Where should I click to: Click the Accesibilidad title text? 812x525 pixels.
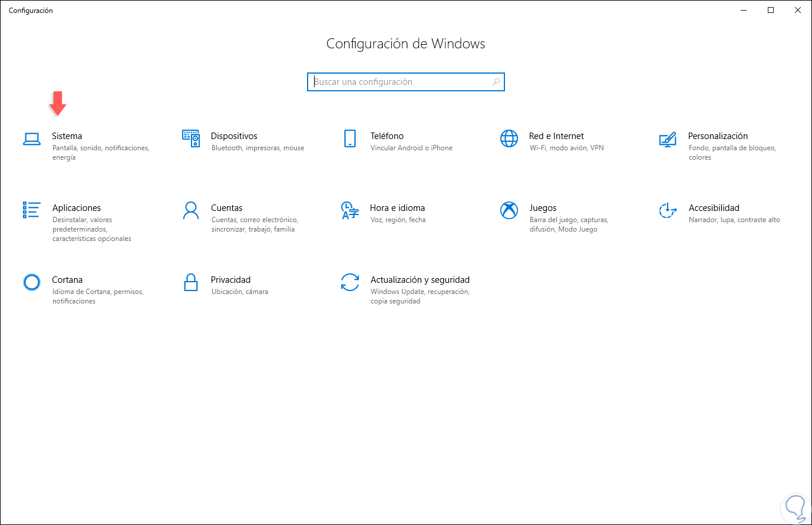[x=714, y=208]
